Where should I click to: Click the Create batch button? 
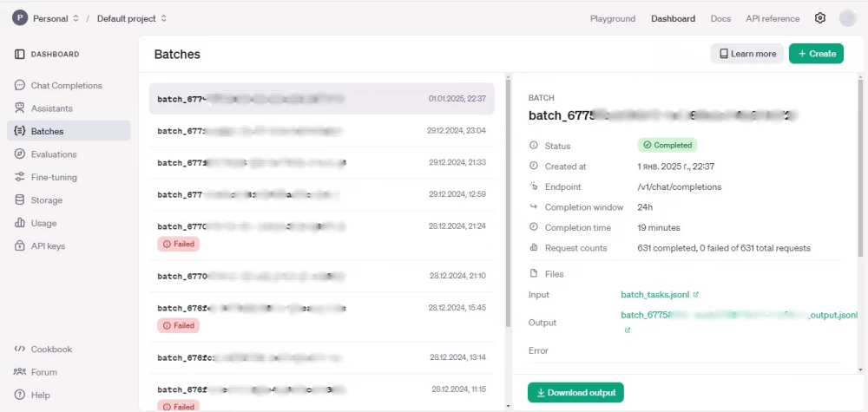click(816, 54)
